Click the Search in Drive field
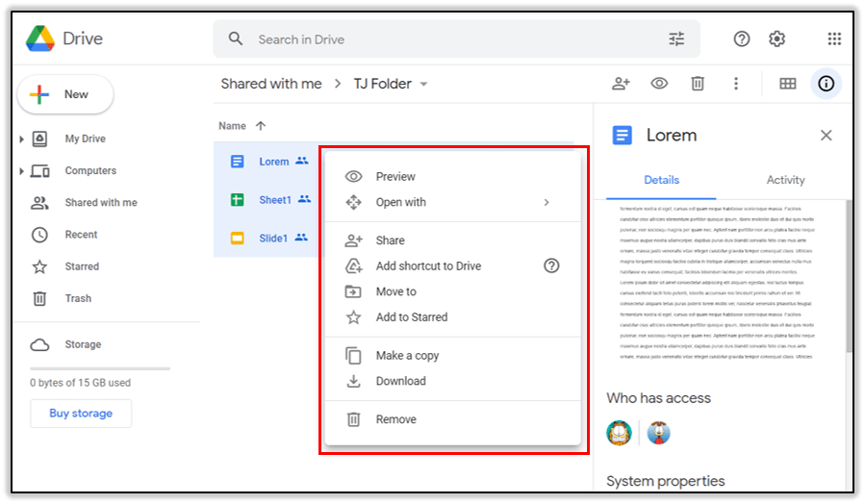865x504 pixels. pyautogui.click(x=452, y=39)
